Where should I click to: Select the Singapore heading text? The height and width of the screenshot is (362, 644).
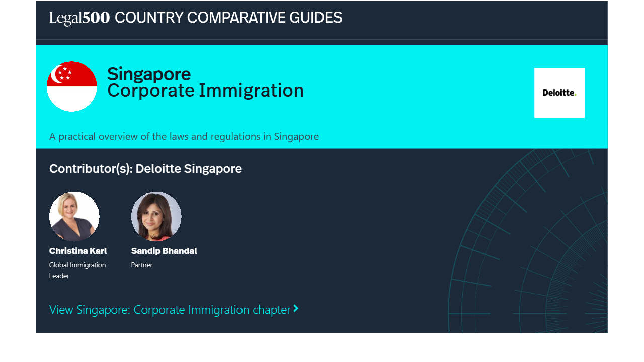coord(149,74)
